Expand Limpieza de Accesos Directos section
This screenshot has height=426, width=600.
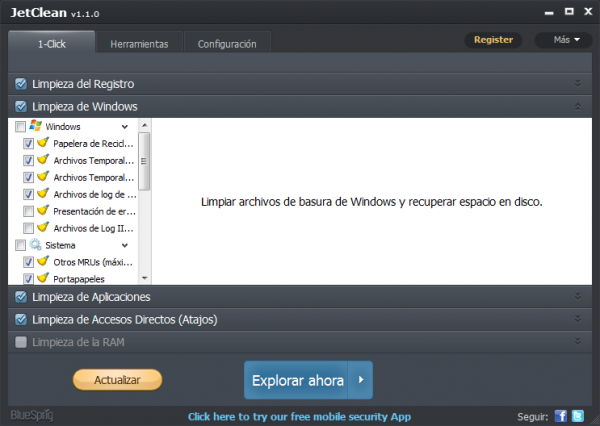(577, 319)
